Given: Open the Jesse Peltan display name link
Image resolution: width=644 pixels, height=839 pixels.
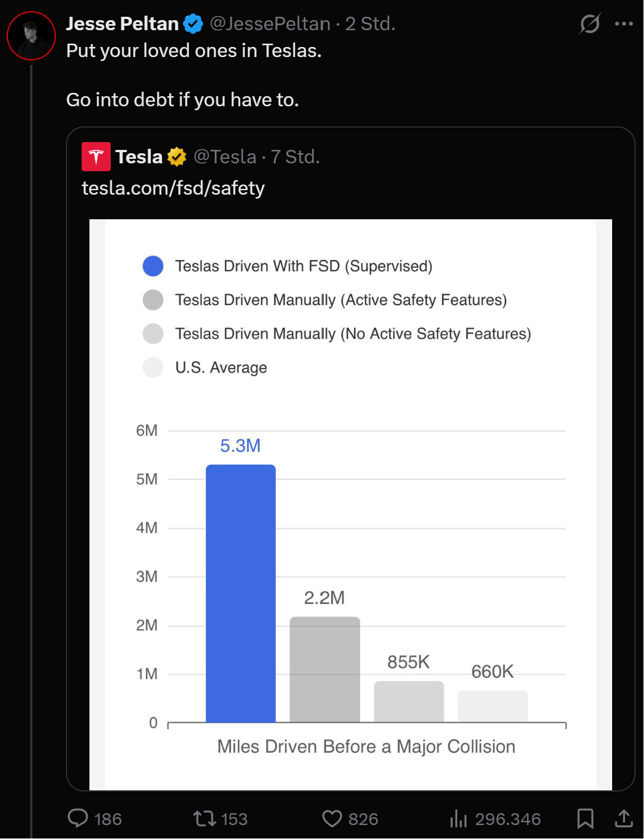Looking at the screenshot, I should (x=122, y=23).
